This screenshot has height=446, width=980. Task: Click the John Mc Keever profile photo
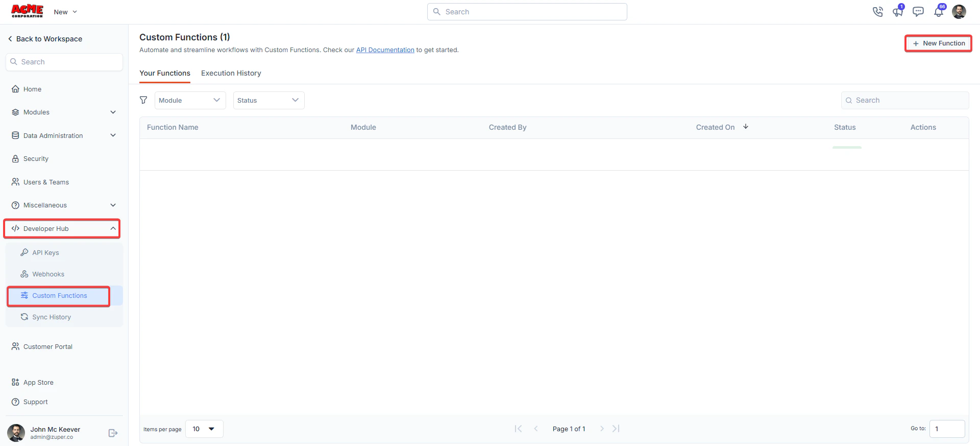pos(16,433)
